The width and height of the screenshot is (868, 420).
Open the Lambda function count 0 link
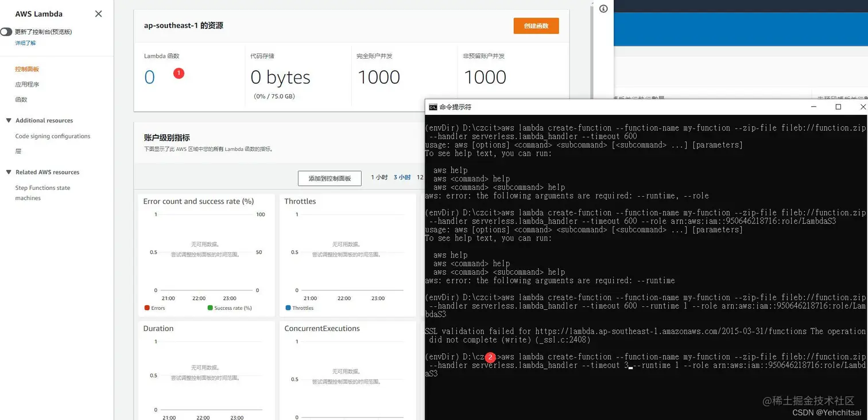coord(150,77)
